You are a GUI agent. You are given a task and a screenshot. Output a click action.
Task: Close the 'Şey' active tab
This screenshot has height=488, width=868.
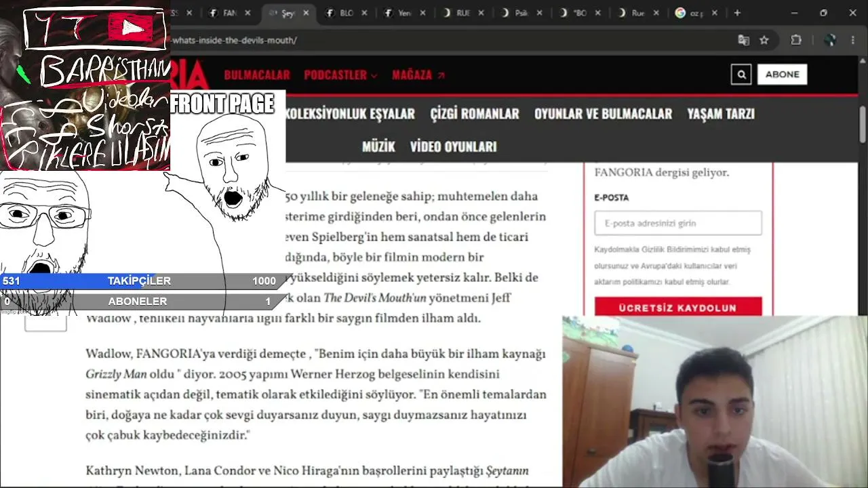[x=306, y=13]
